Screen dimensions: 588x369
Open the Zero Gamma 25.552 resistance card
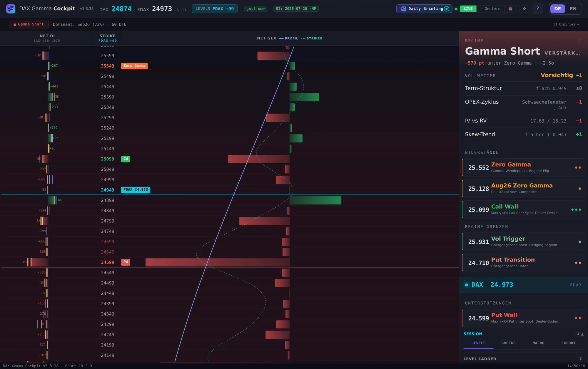[523, 167]
